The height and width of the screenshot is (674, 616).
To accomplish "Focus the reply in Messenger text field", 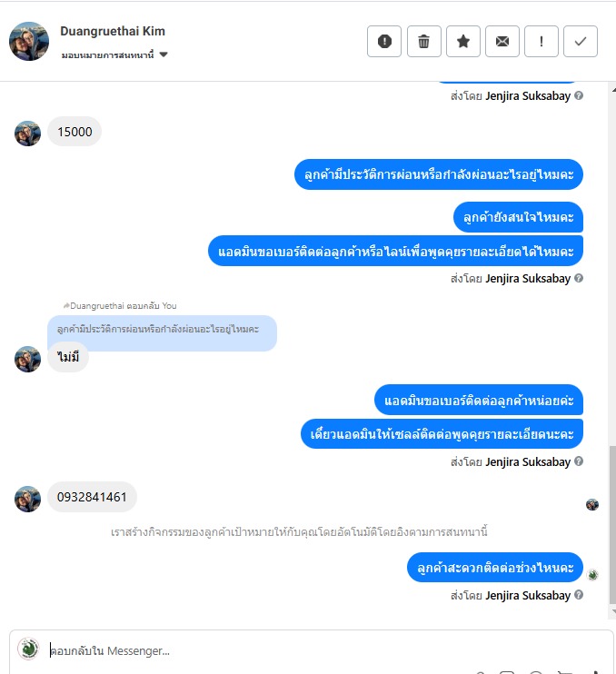I will click(327, 650).
